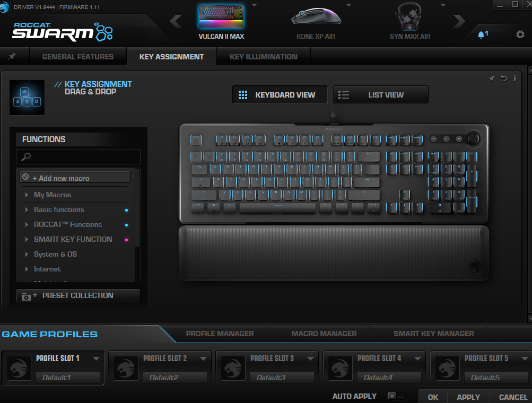Click the pin icon left of General Features
Viewport: 532px width, 403px height.
12,57
